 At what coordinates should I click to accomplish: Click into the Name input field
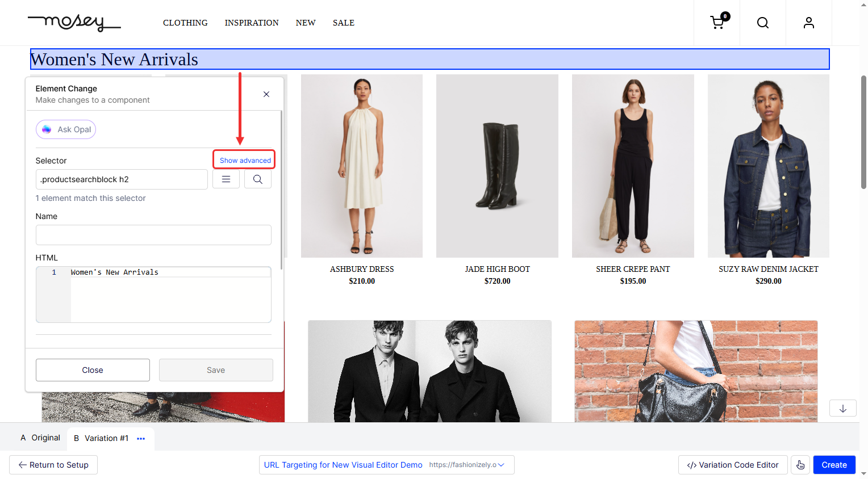[153, 235]
